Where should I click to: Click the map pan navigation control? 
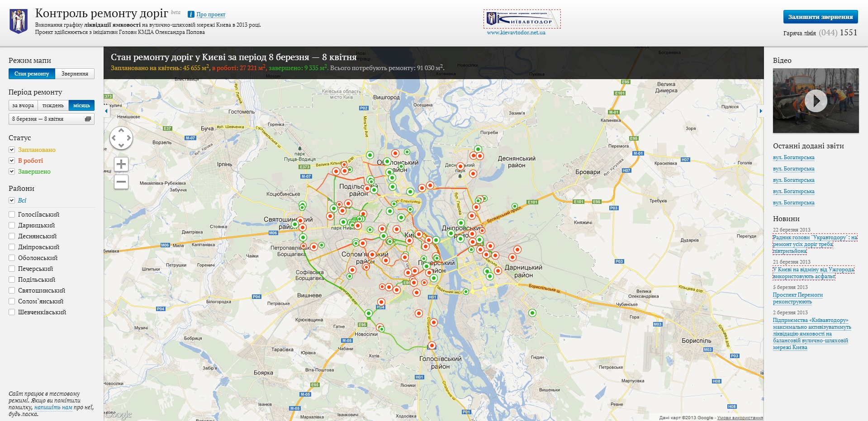[121, 138]
